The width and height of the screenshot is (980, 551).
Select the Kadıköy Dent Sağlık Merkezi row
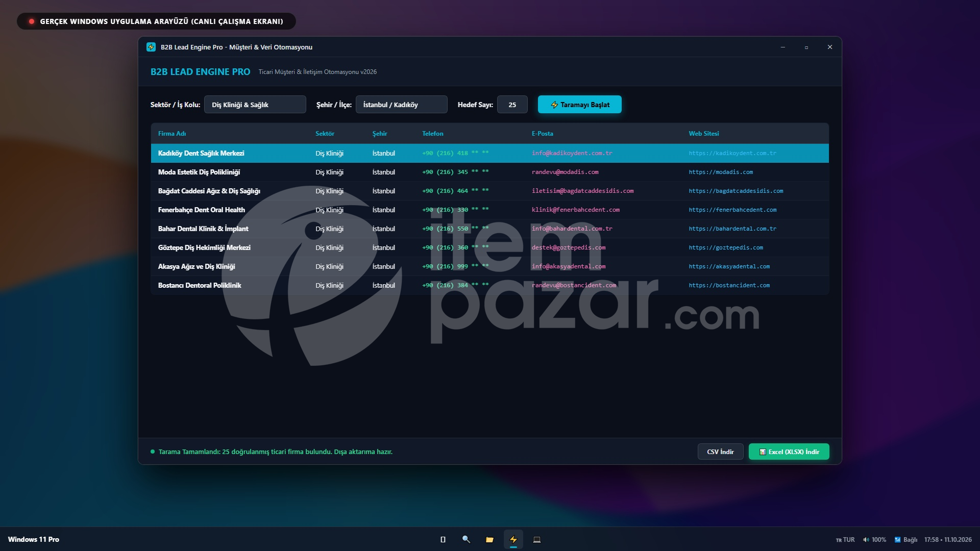[x=489, y=153]
